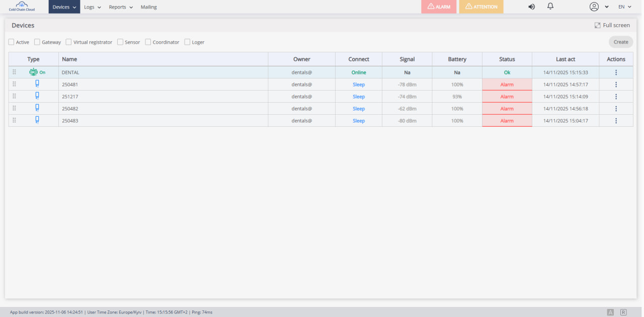Open the EN language selector
Screen dimensions: 644x317
[x=624, y=7]
